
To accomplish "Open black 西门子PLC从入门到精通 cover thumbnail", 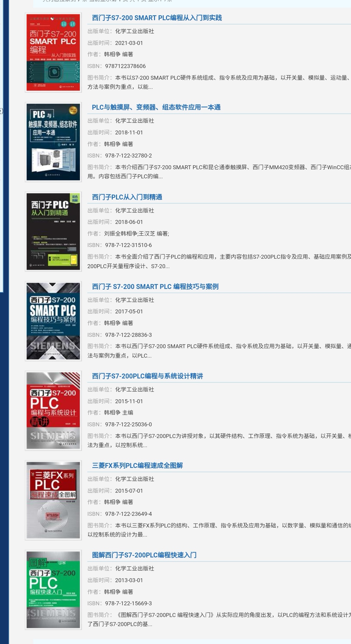I will coord(53,231).
